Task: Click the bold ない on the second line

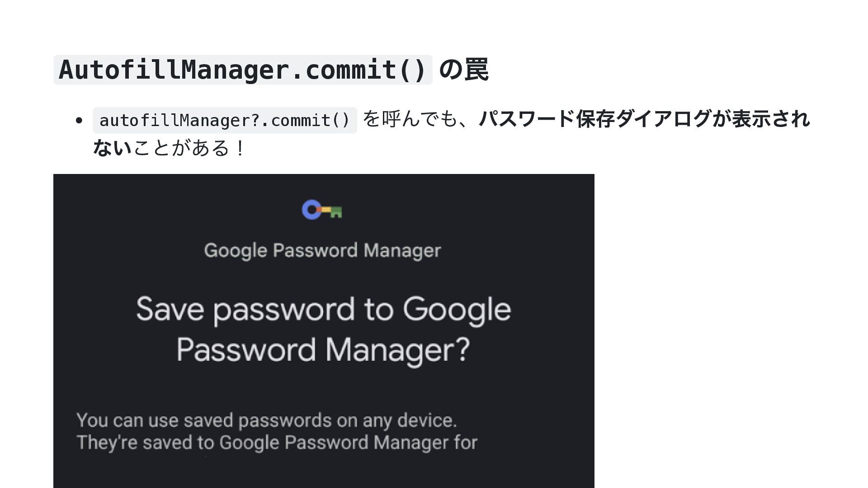Action: [112, 148]
